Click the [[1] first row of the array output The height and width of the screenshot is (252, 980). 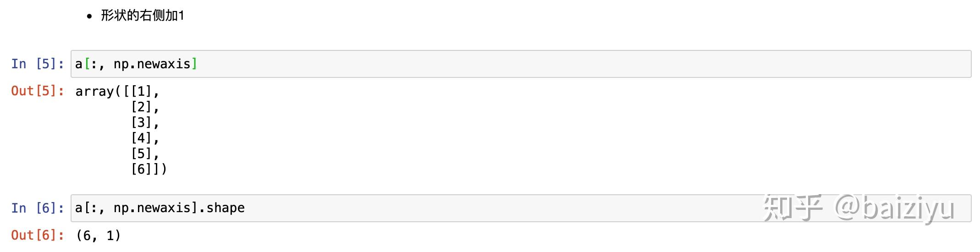coord(138,92)
